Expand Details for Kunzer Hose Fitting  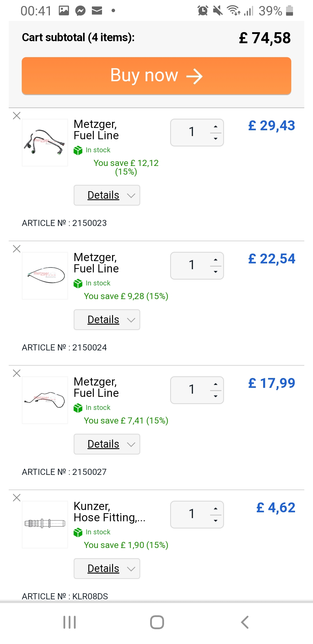tap(107, 569)
